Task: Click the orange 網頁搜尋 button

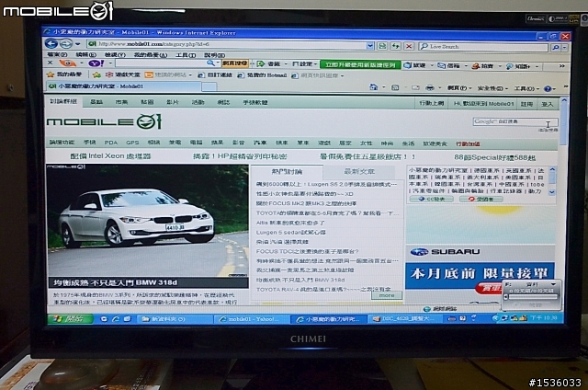Action: tap(235, 63)
